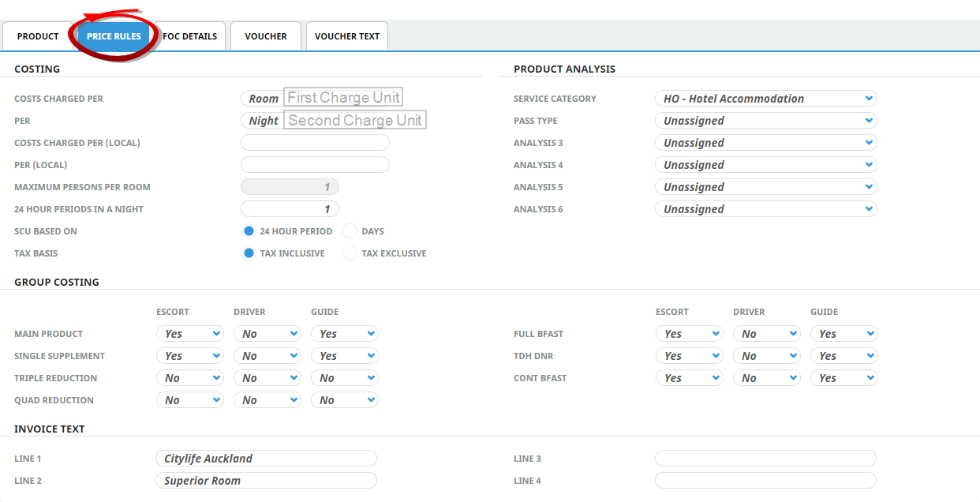Screen dimensions: 980x502
Task: Open Single Supplement Driver dropdown
Action: (x=267, y=356)
